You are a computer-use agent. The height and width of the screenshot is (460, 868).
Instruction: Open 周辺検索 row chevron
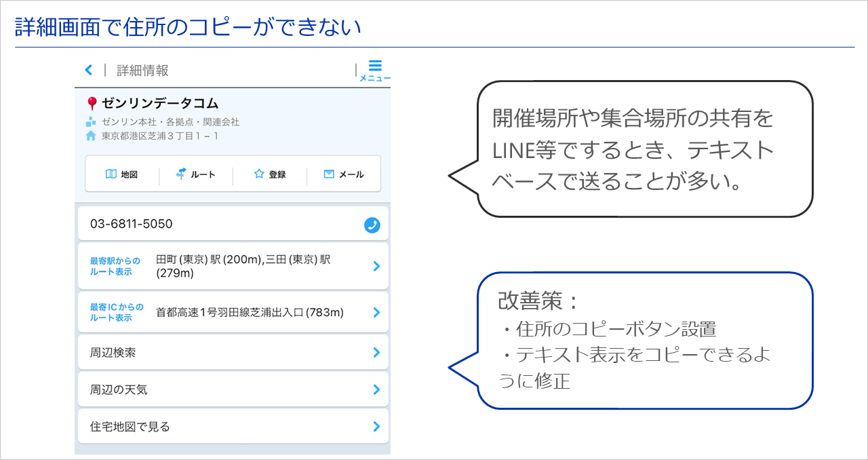376,353
